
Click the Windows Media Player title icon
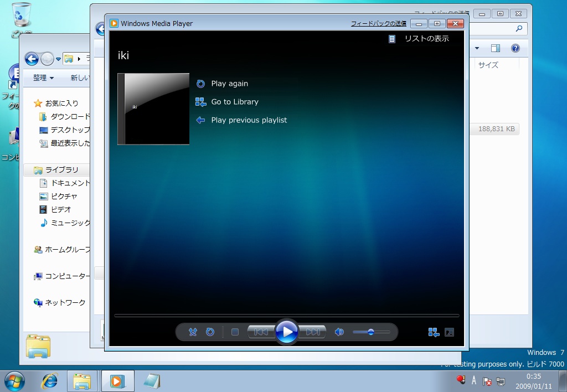tap(114, 23)
